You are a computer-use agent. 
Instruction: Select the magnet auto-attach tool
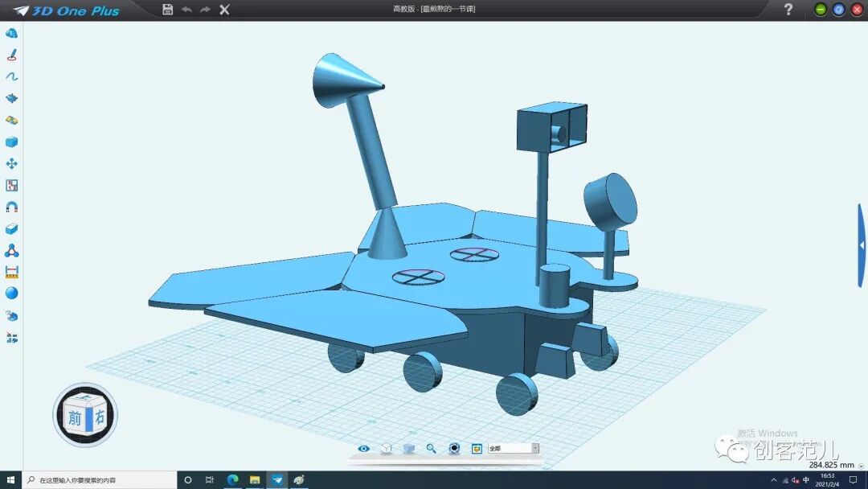pos(11,208)
